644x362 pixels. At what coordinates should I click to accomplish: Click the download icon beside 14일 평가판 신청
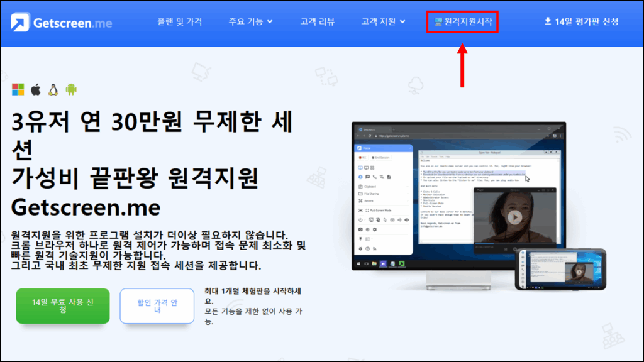tap(548, 21)
